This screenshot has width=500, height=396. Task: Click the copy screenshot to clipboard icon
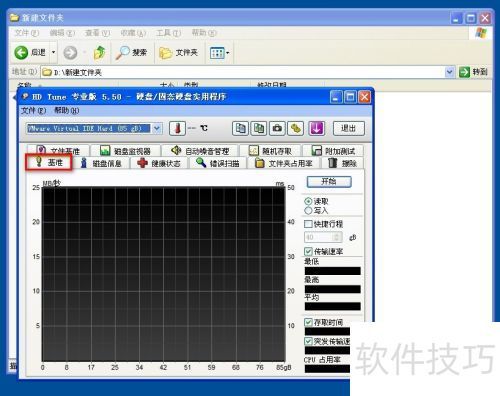click(x=259, y=128)
